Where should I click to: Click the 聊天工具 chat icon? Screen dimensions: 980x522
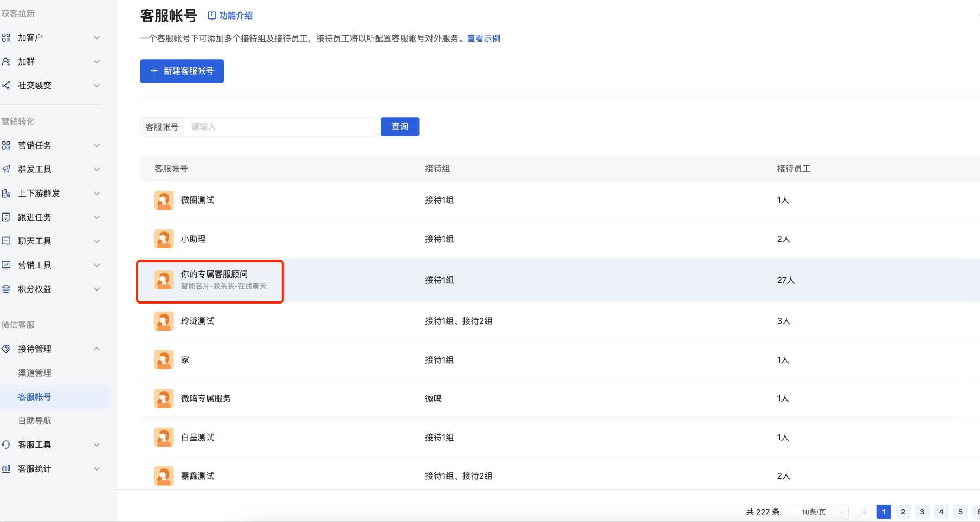[x=6, y=241]
